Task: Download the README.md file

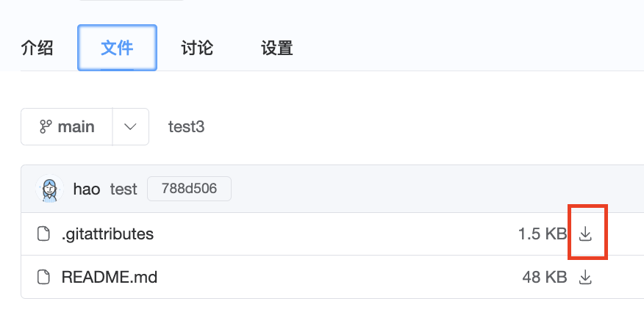Action: tap(585, 277)
